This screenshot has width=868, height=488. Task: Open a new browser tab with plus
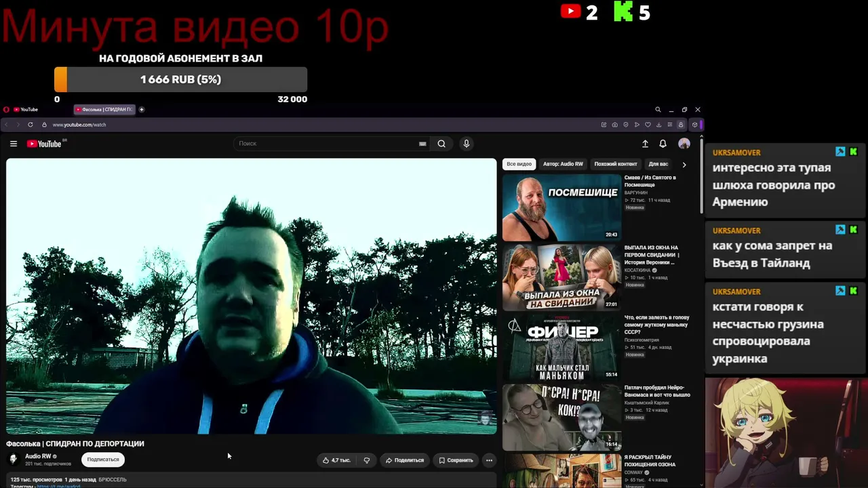[x=142, y=109]
